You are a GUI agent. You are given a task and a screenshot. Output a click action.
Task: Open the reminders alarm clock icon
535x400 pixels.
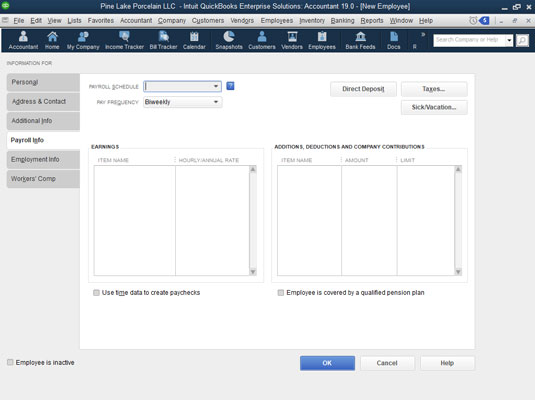[x=473, y=20]
